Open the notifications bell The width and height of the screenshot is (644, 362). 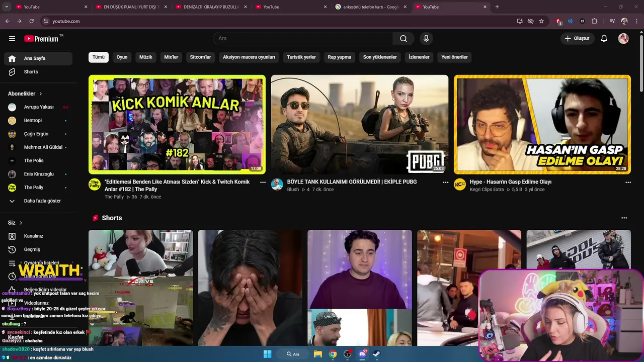point(604,39)
